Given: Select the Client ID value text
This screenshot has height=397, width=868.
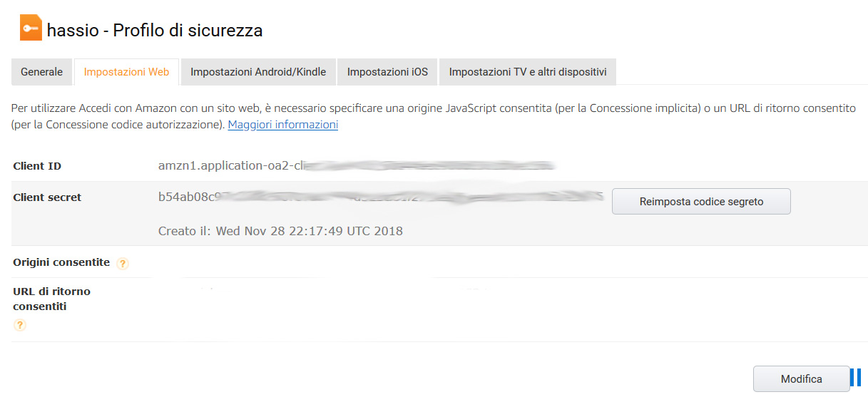Looking at the screenshot, I should [x=357, y=166].
